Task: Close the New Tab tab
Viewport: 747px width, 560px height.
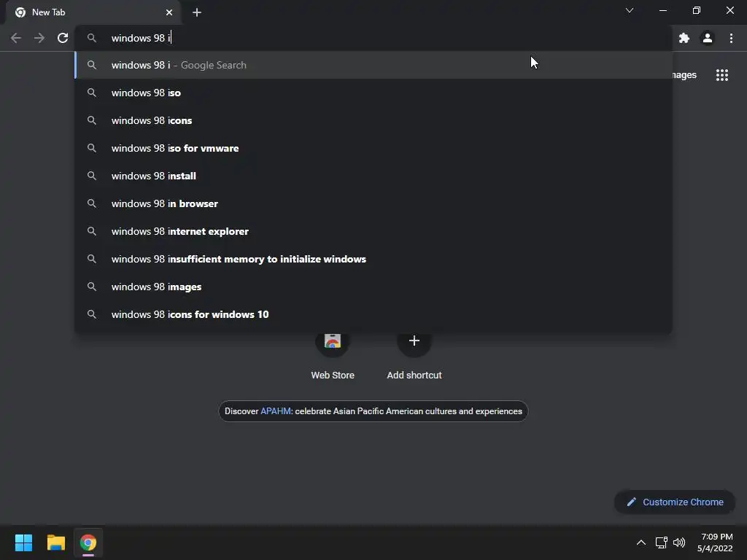Action: (x=169, y=12)
